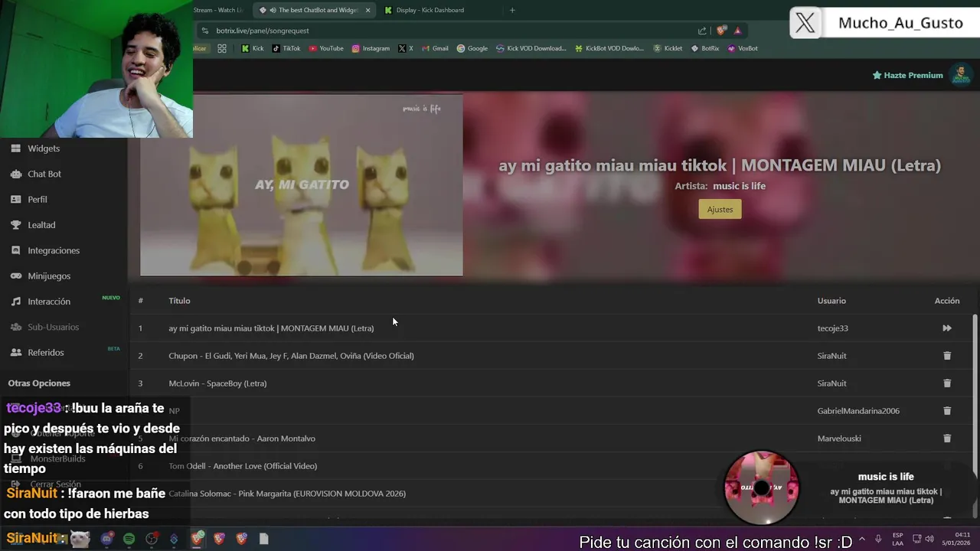Open the TikTok bookmark
This screenshot has width=980, height=551.
pyautogui.click(x=286, y=48)
